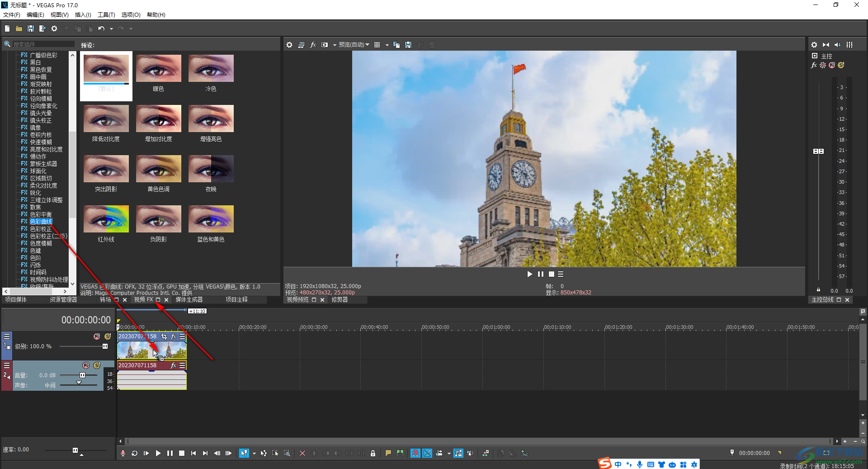Image resolution: width=868 pixels, height=469 pixels.
Task: Go to end in transport bar
Action: 205,453
